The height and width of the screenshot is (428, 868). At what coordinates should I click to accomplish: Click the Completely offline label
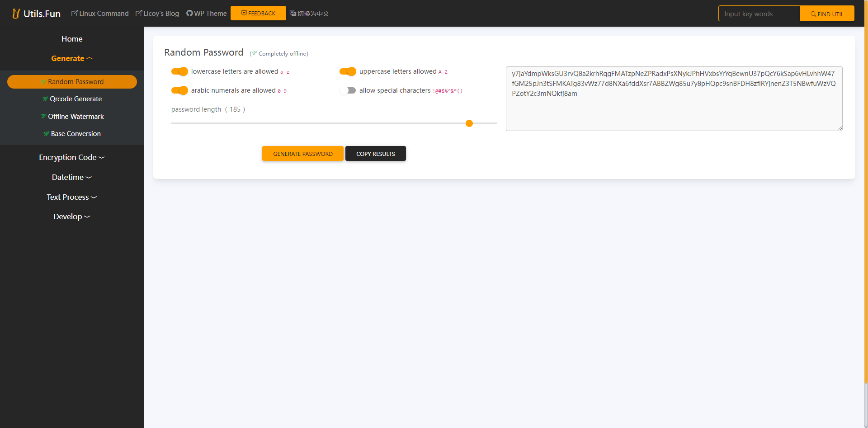(x=279, y=53)
